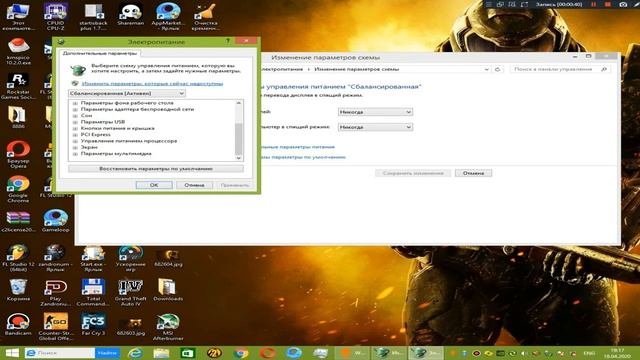Viewport: 640px width, 360px height.
Task: Open the Recycle Bin (Корзина) icon
Action: coord(18,290)
